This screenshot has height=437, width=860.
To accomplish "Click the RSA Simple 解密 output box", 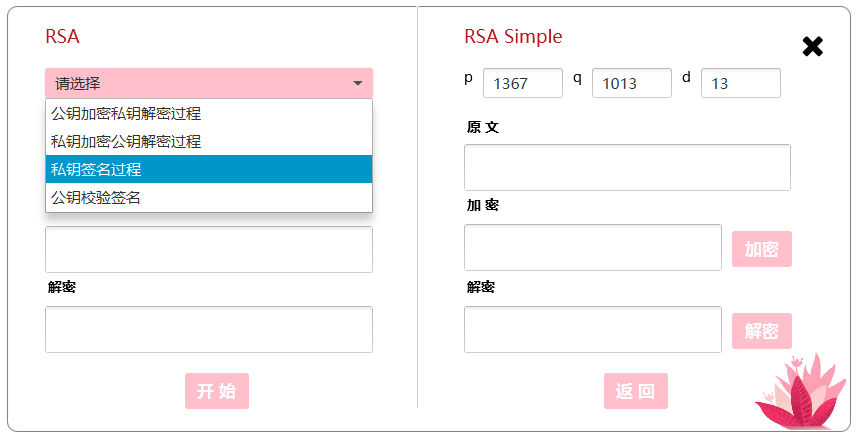I will [593, 330].
